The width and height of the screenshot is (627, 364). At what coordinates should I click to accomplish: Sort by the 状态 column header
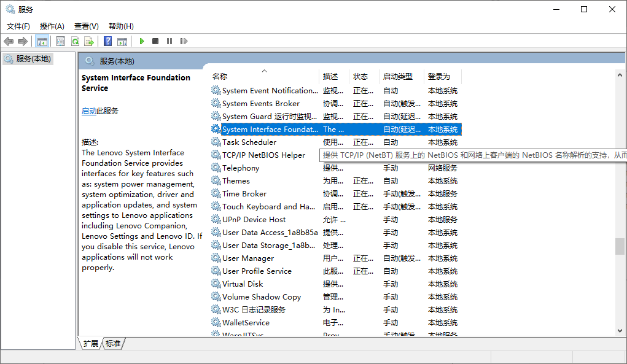click(361, 76)
